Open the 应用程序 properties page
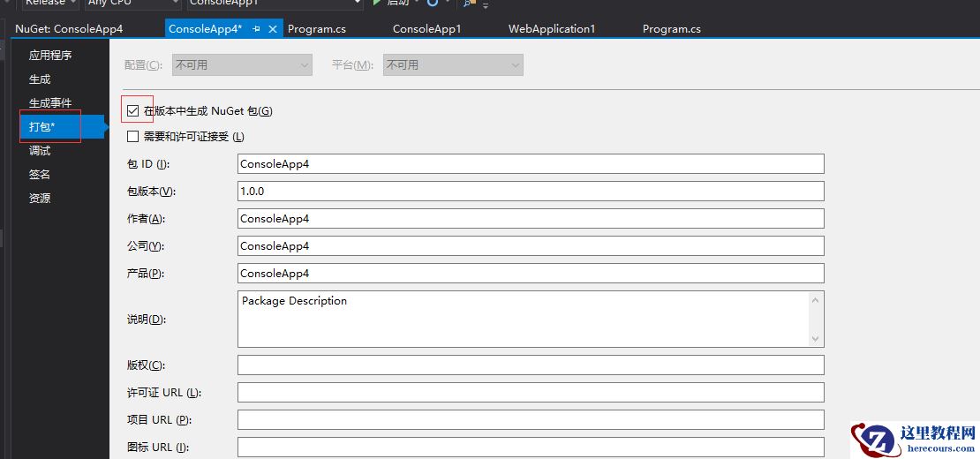The image size is (980, 459). point(50,55)
